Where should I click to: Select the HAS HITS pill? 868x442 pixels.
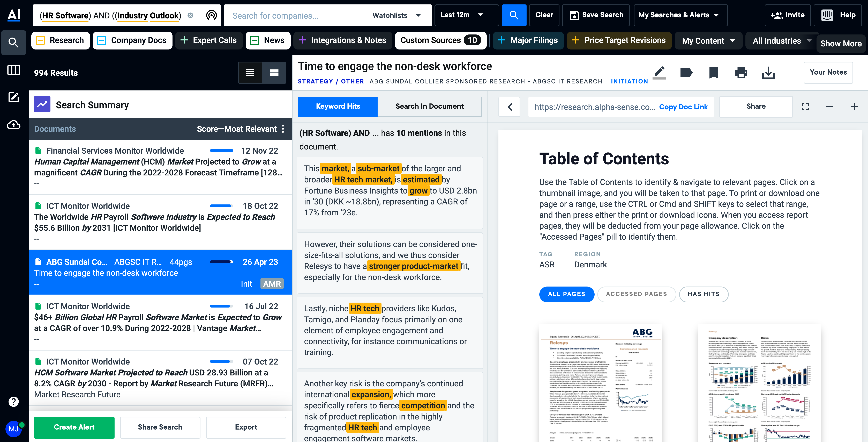(704, 294)
